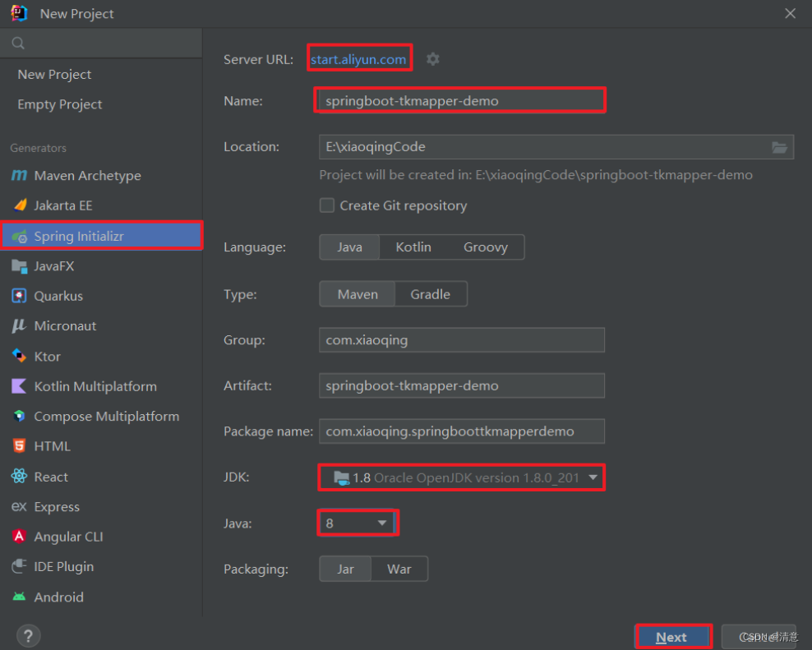The image size is (812, 650).
Task: Click the JavaFX folder icon
Action: (19, 266)
